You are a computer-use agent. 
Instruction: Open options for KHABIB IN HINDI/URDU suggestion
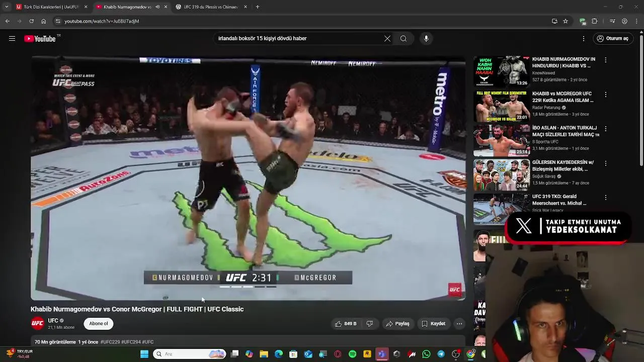point(606,60)
